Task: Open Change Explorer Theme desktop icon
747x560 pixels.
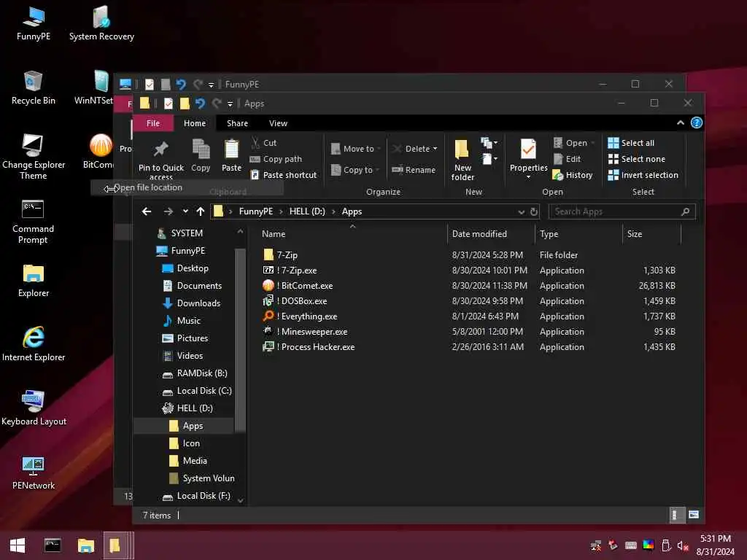Action: coord(34,156)
